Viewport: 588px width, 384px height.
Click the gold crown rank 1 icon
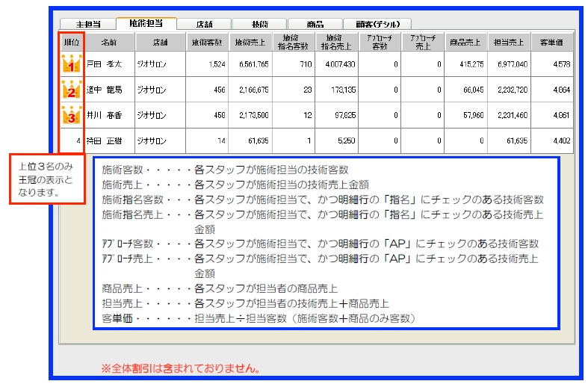tap(71, 64)
